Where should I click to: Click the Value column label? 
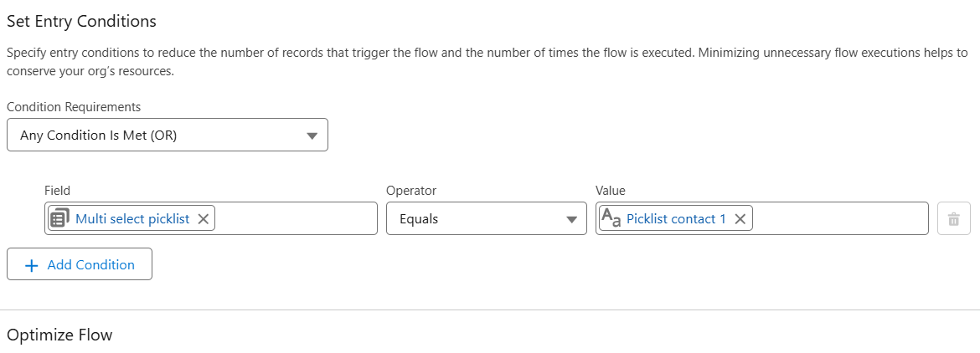coord(610,191)
